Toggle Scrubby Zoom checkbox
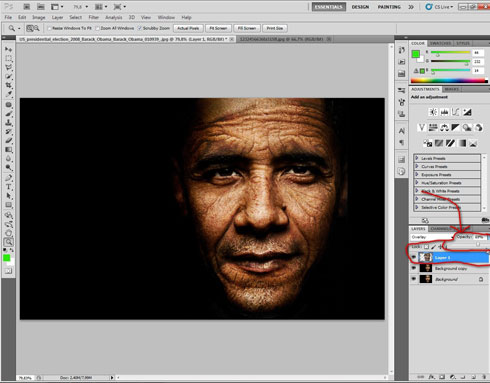This screenshot has height=383, width=490. 140,28
